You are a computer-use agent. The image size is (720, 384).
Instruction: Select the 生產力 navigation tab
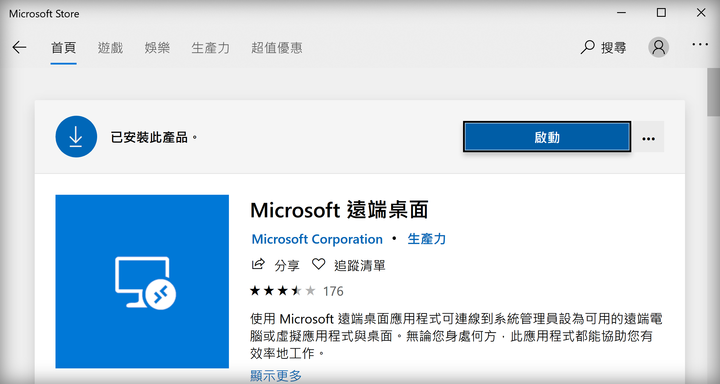210,48
